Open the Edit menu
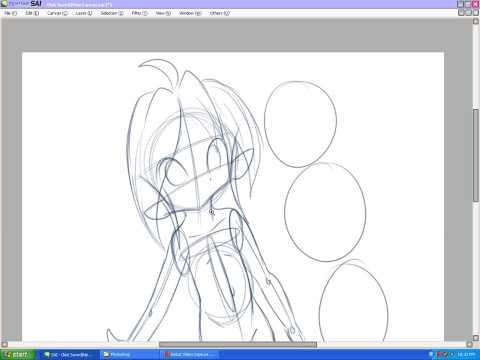Screen dimensions: 480x360 click(x=32, y=13)
